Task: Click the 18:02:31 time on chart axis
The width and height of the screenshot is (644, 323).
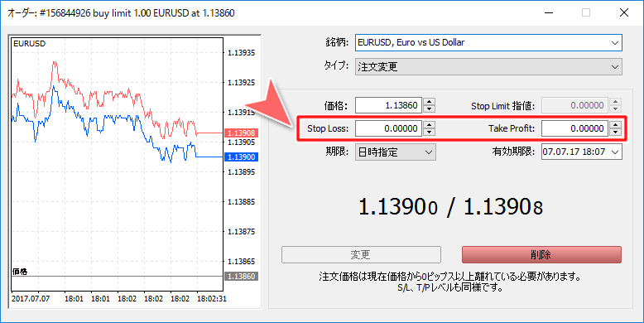Action: pos(212,299)
